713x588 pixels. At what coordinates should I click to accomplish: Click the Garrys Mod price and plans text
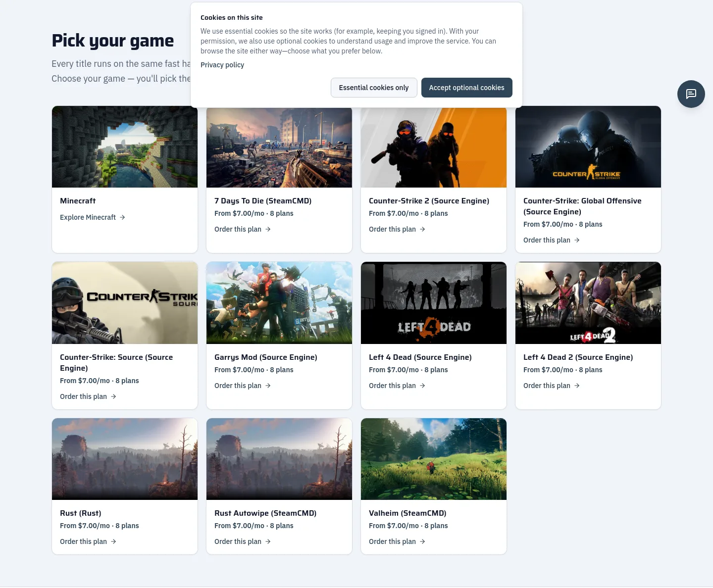(x=254, y=370)
